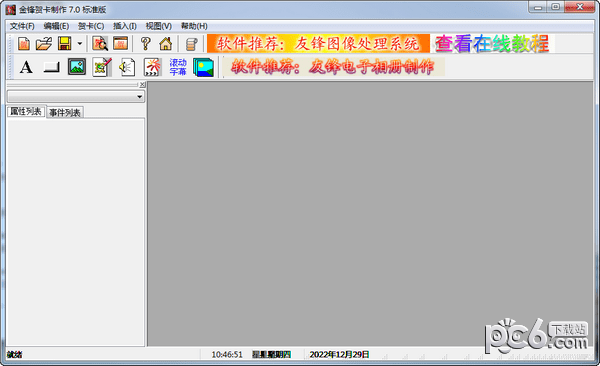The image size is (600, 366).
Task: Create a new greeting card file
Action: point(24,44)
